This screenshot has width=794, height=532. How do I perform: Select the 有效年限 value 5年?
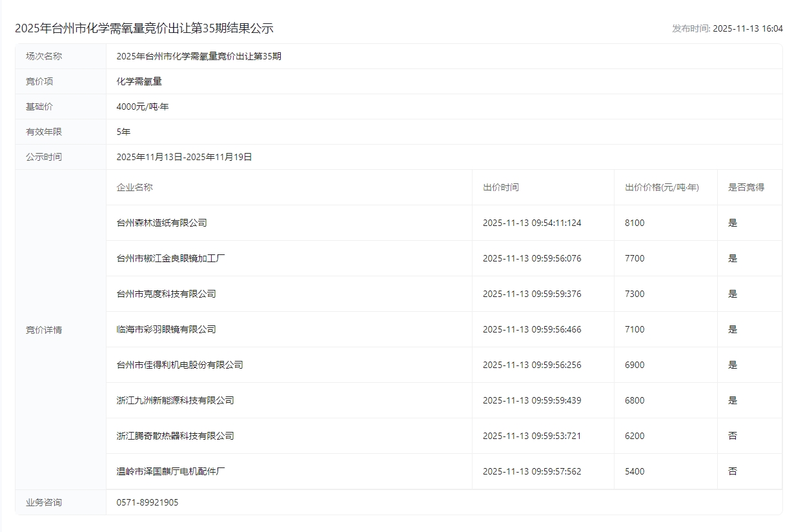click(x=123, y=132)
